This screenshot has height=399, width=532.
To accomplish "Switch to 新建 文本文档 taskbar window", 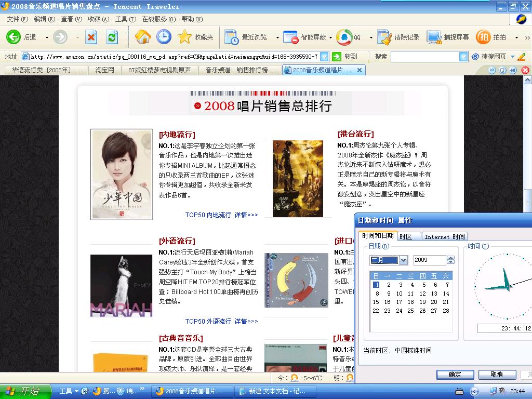I will click(x=275, y=391).
